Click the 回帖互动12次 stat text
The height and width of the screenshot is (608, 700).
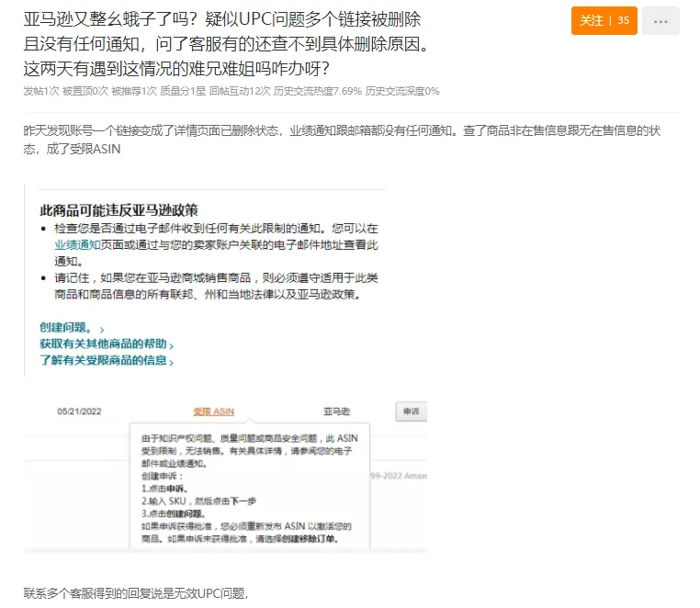pyautogui.click(x=240, y=91)
